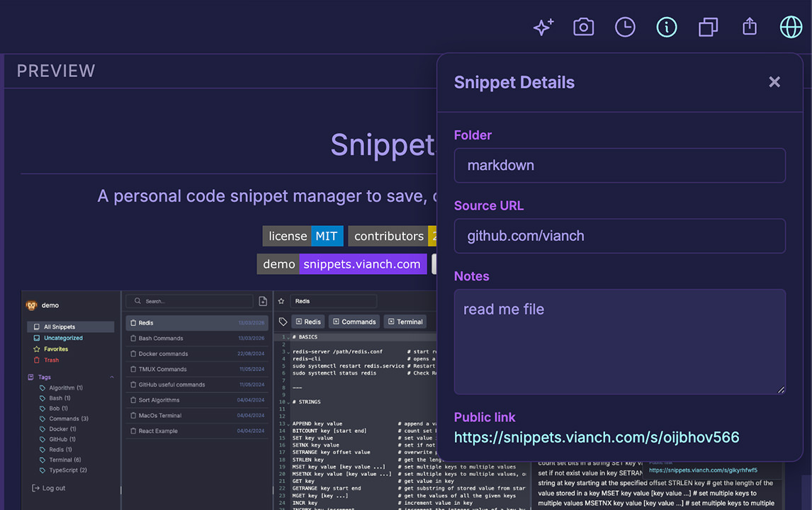Close the Snippet Details panel
This screenshot has height=510, width=812.
pos(774,81)
